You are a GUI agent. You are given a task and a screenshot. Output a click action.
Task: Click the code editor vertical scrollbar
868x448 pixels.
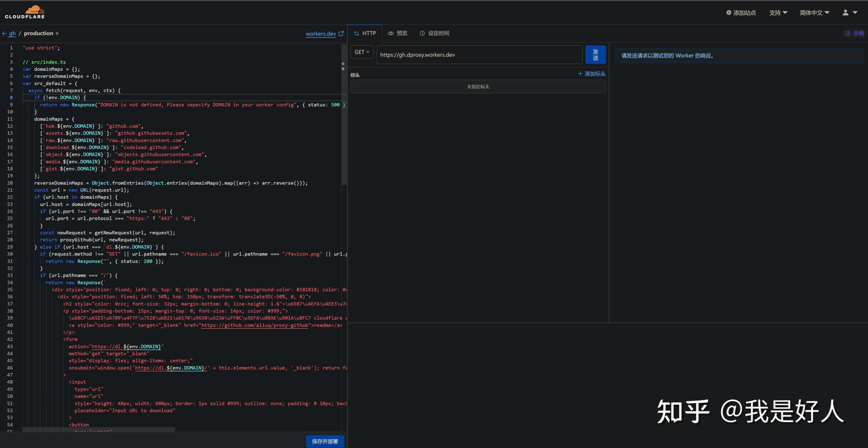pyautogui.click(x=344, y=115)
